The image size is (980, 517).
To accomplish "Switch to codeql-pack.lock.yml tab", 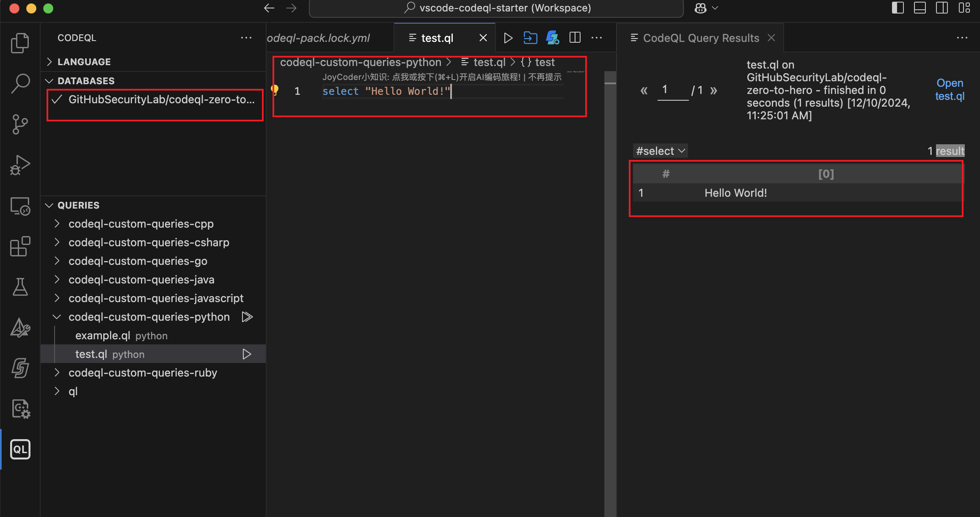I will pos(319,38).
